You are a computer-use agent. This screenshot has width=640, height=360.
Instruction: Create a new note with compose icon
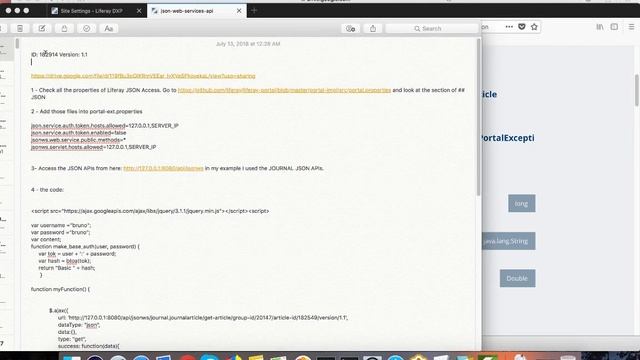(42, 29)
